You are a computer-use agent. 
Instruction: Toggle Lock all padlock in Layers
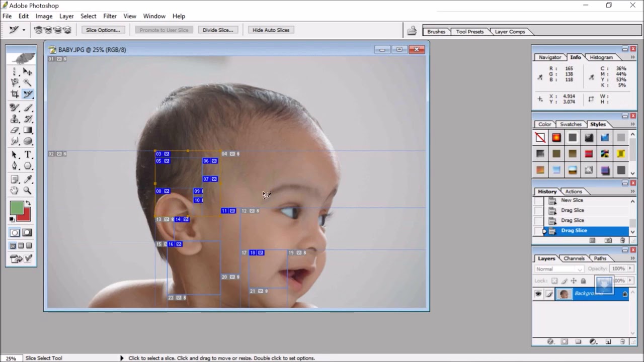[x=583, y=281]
